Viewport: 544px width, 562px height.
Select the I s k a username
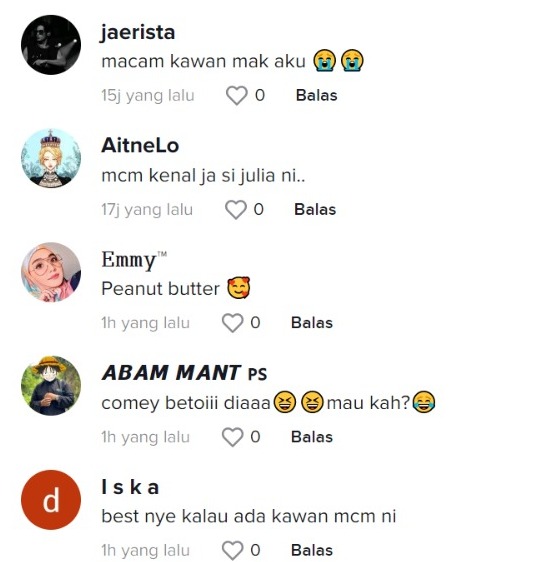(x=130, y=487)
